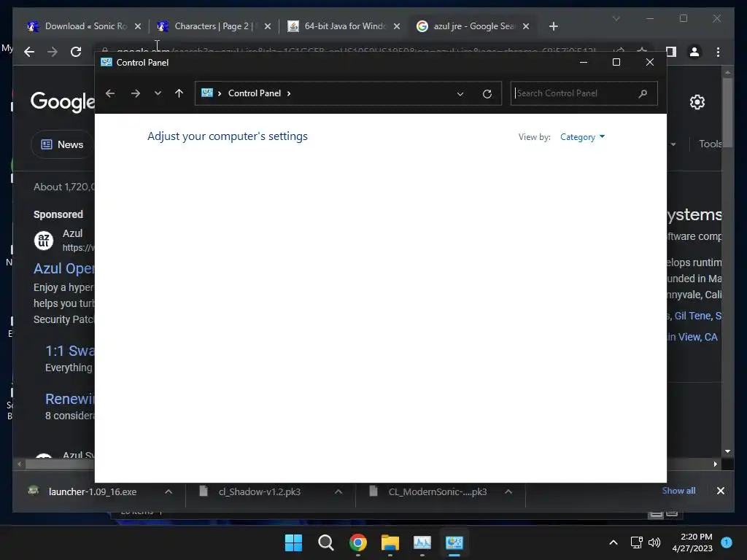Viewport: 747px width, 560px height.
Task: Close the azul jre Google tab
Action: [x=526, y=26]
